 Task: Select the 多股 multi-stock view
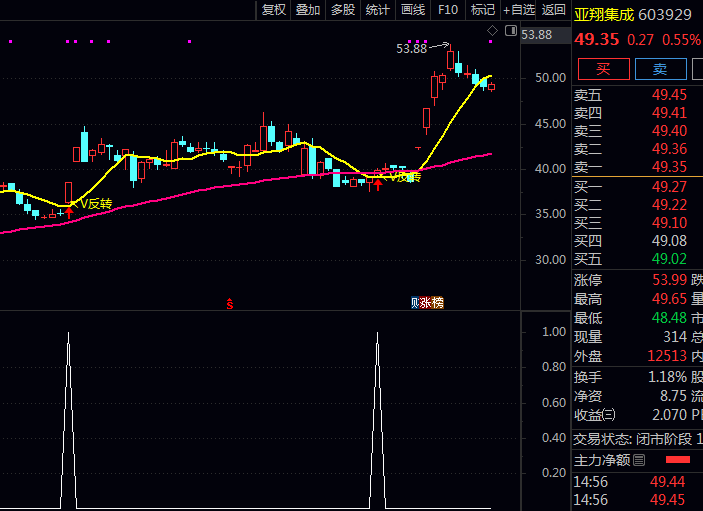343,10
